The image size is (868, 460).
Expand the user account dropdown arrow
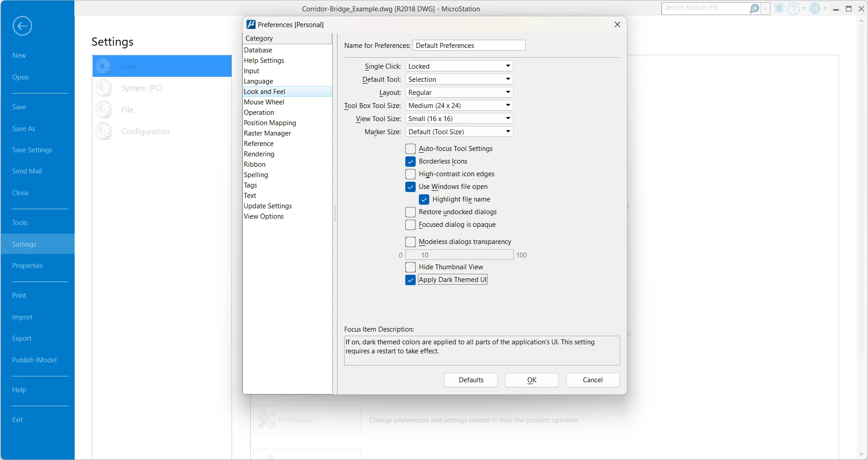825,8
